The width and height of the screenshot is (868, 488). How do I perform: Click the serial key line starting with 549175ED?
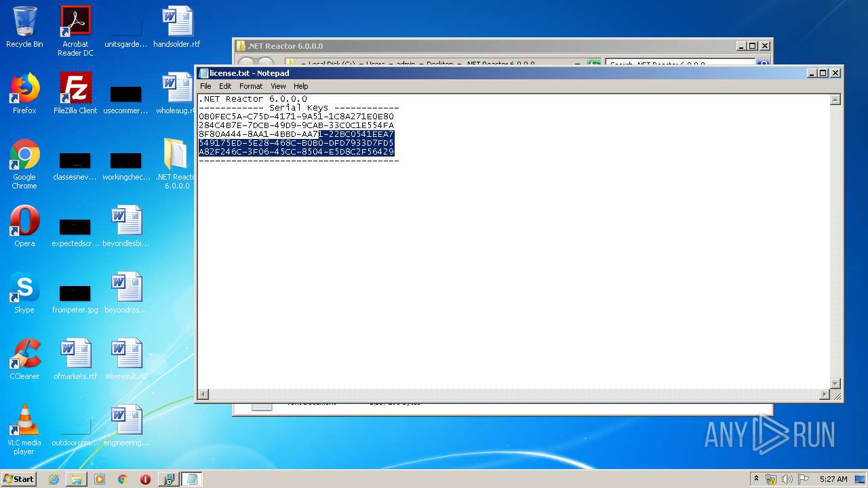pos(296,143)
